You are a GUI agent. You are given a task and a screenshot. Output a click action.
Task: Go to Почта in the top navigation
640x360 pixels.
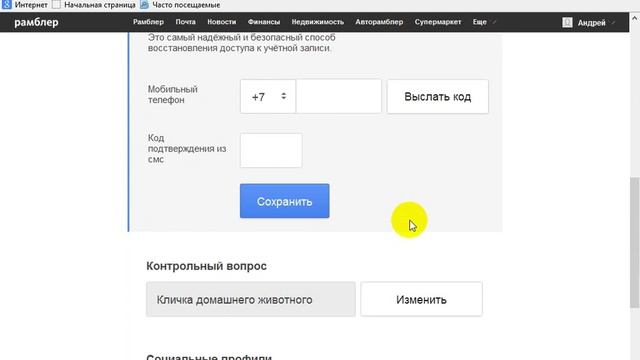(x=186, y=22)
